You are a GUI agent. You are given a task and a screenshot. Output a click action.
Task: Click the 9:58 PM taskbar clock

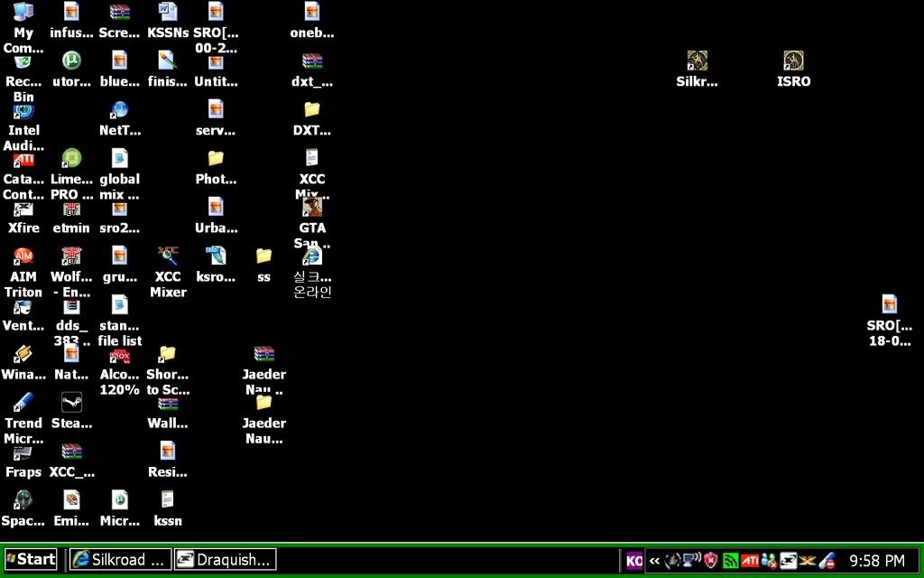(x=877, y=560)
